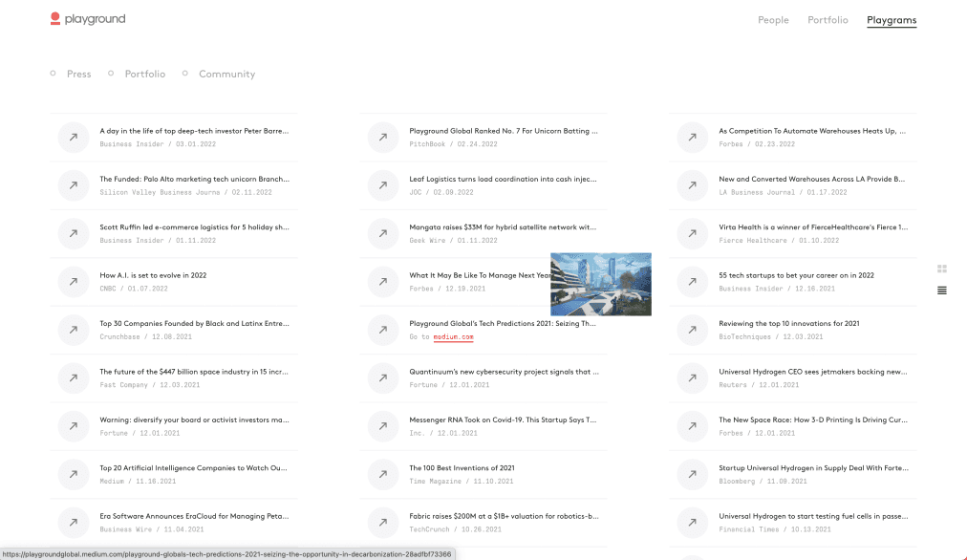Click 'Crunchbase / 12.08.2021' text
The height and width of the screenshot is (560, 967).
tap(145, 336)
